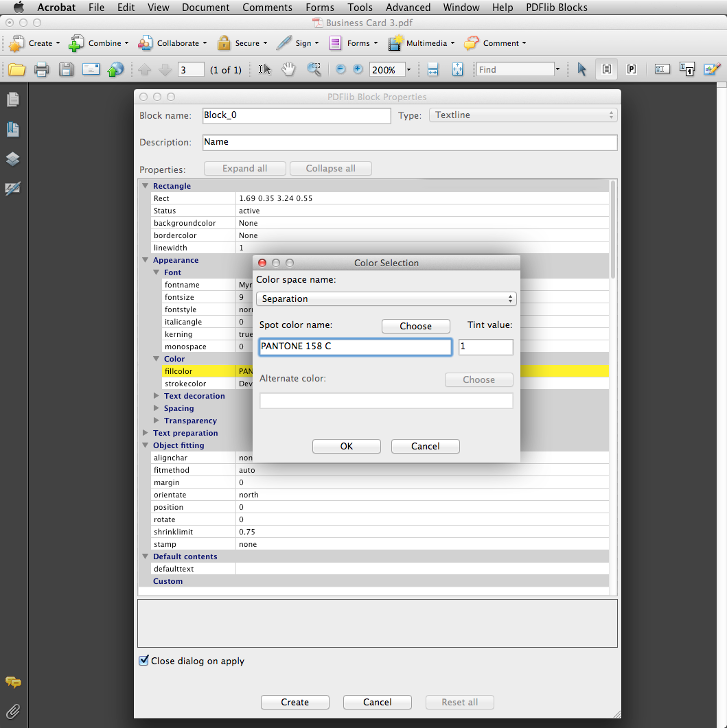Viewport: 727px width, 728px height.
Task: Select the Marquee Zoom tool
Action: 314,69
